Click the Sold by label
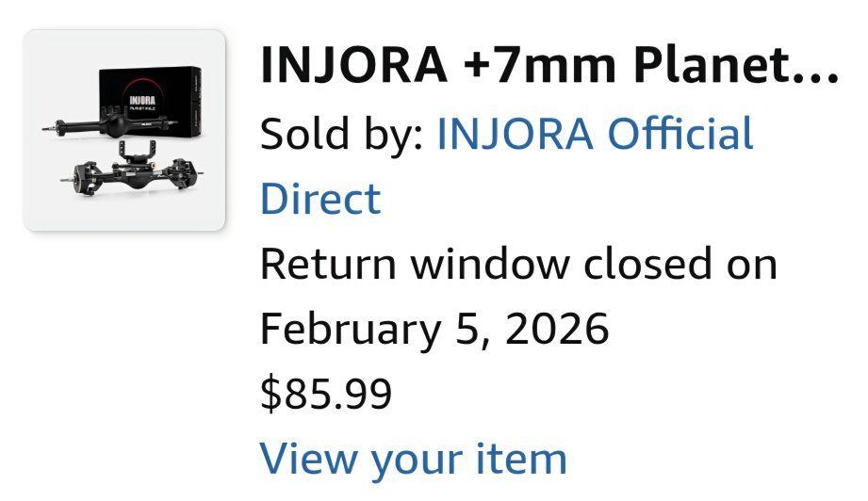 [x=340, y=135]
